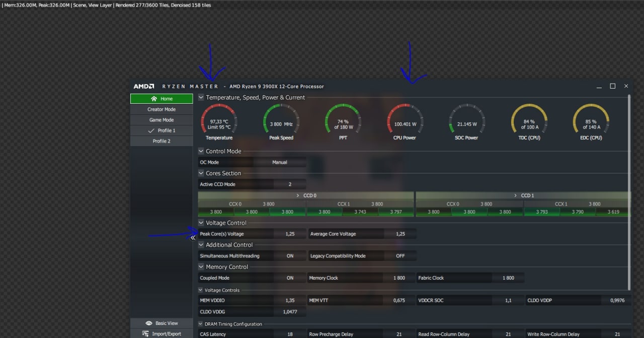This screenshot has width=644, height=338.
Task: Click MEM VDDIO value 1,35
Action: point(290,300)
